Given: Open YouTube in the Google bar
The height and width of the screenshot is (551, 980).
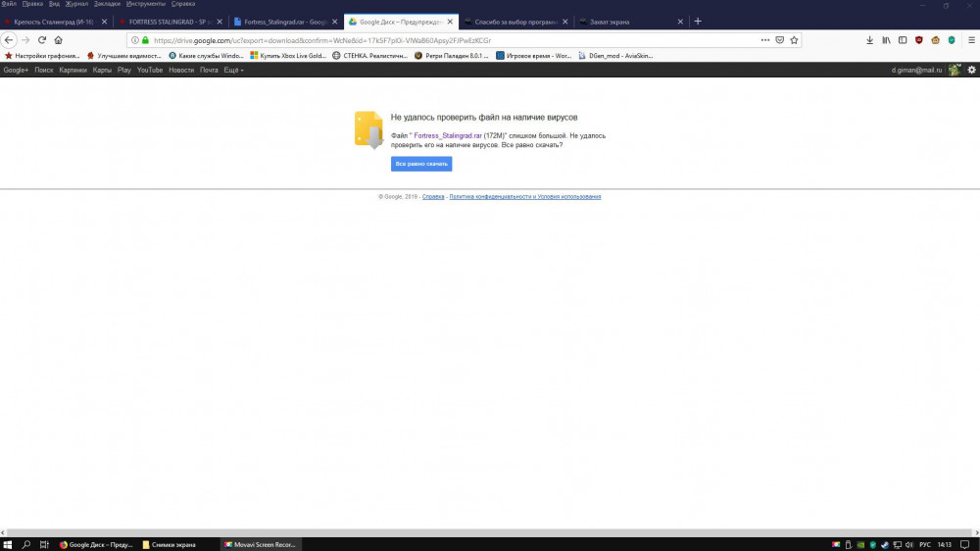Looking at the screenshot, I should coord(149,70).
